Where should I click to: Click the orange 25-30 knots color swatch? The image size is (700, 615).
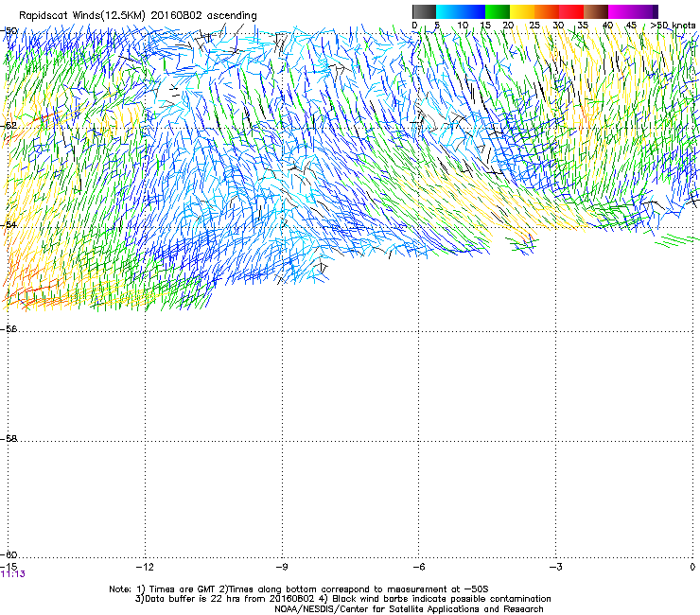547,11
